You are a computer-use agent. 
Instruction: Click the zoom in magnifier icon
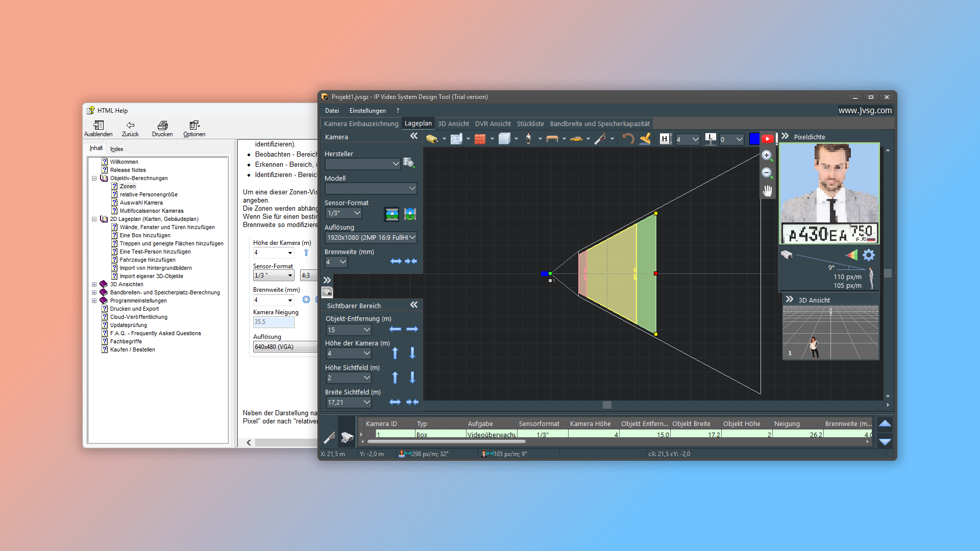pos(767,156)
